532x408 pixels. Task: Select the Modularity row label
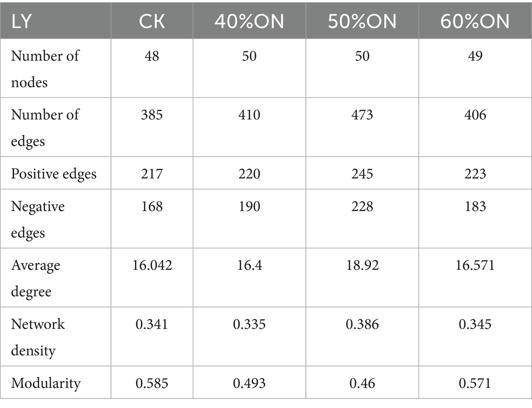click(x=46, y=383)
